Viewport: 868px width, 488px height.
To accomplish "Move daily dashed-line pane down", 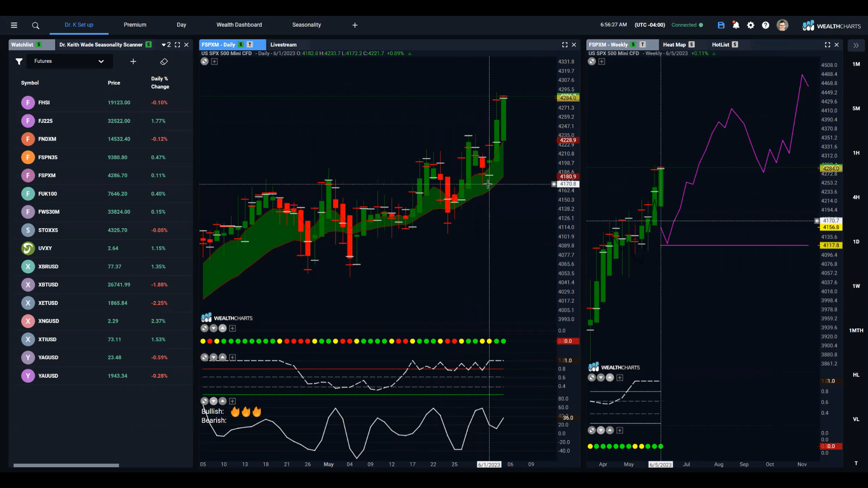I will [x=213, y=357].
